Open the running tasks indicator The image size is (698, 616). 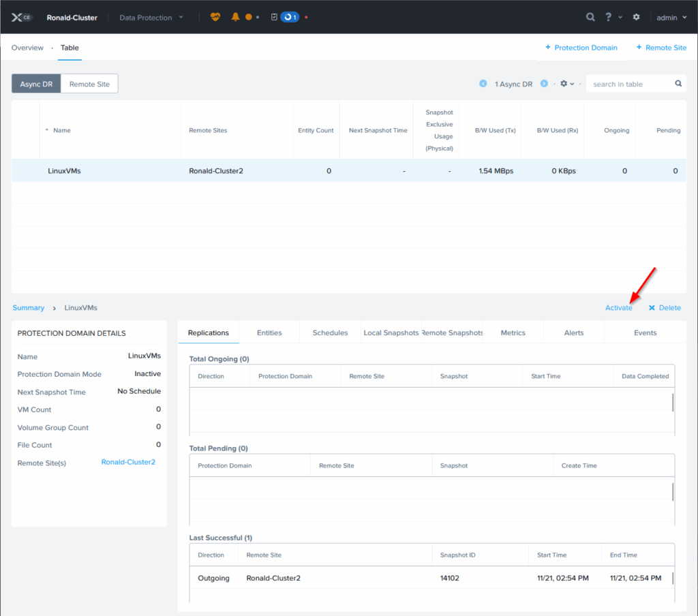[x=290, y=17]
